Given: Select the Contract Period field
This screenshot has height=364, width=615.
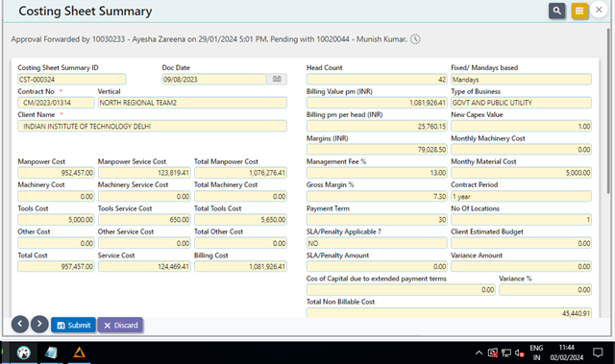Looking at the screenshot, I should [x=521, y=196].
